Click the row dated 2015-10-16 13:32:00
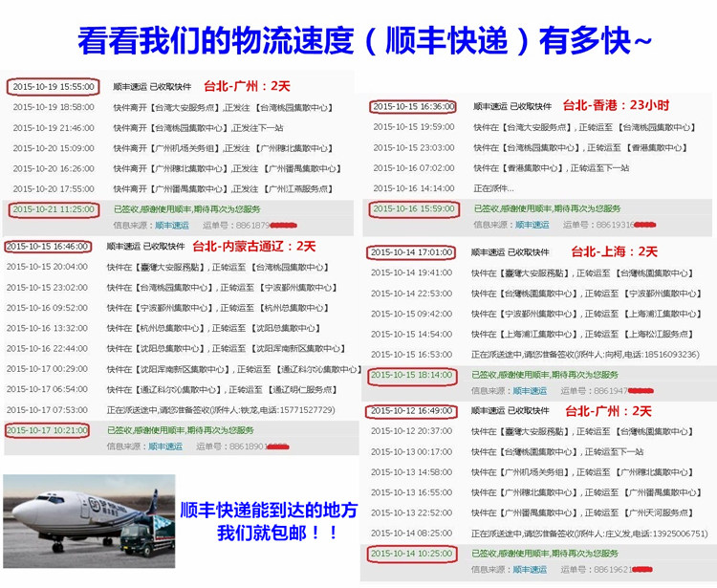 [x=163, y=328]
